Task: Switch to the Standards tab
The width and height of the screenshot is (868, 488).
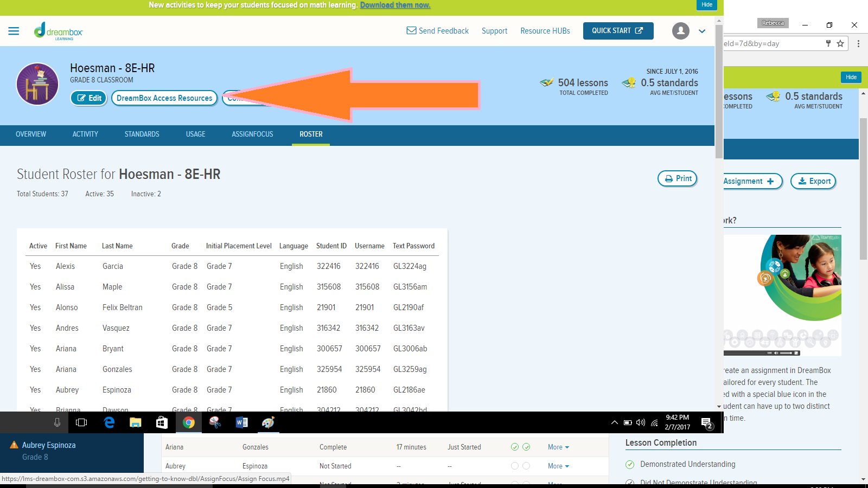Action: click(142, 134)
